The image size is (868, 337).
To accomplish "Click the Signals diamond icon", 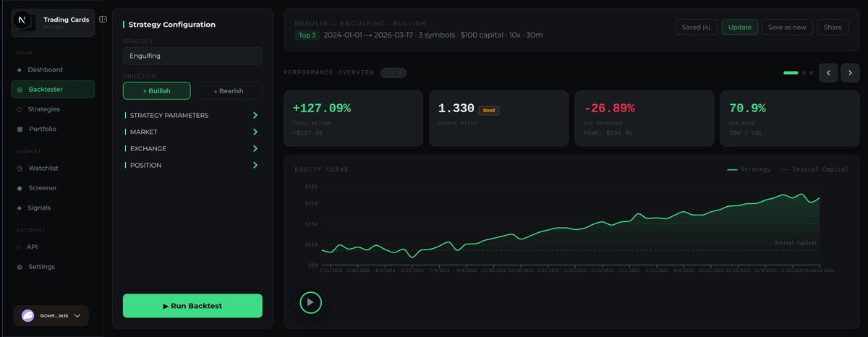I will click(20, 208).
